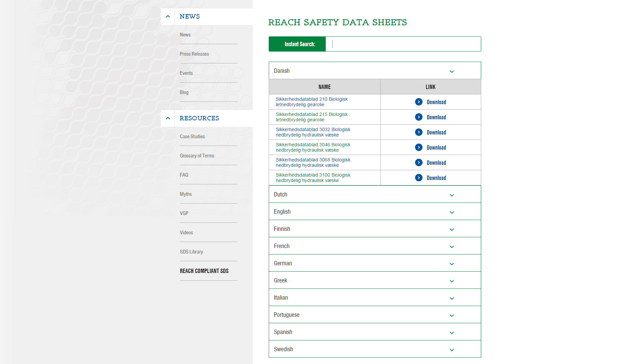641x364 pixels.
Task: Download text link for Sikkerhedsdatablad 3100
Action: tap(436, 178)
